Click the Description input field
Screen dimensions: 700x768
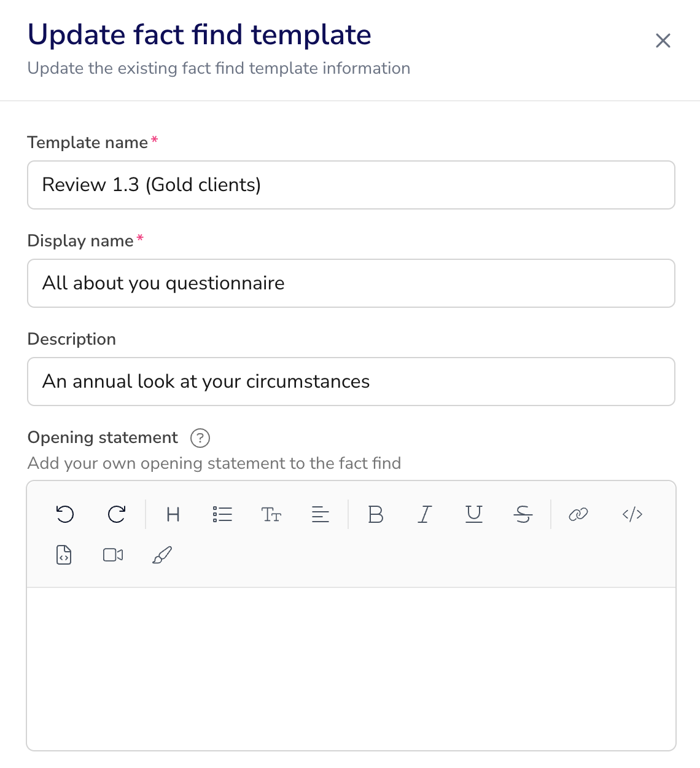pyautogui.click(x=351, y=382)
